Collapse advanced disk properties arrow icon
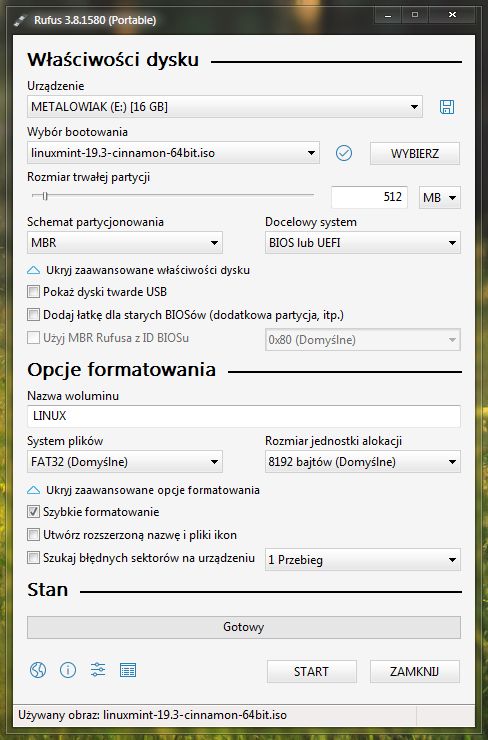The image size is (488, 740). coord(34,270)
